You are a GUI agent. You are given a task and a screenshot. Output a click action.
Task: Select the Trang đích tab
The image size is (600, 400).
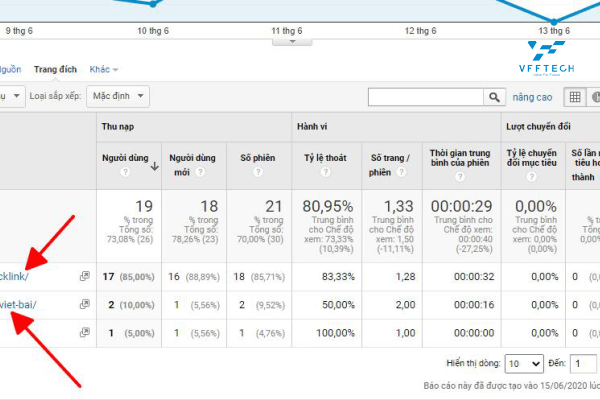click(55, 70)
